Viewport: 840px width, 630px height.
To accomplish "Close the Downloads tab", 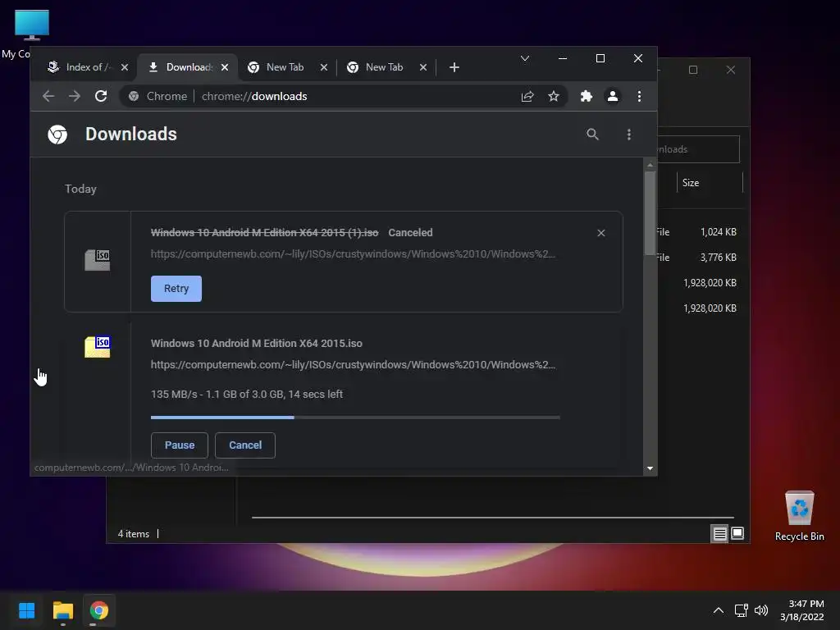I will [x=225, y=67].
